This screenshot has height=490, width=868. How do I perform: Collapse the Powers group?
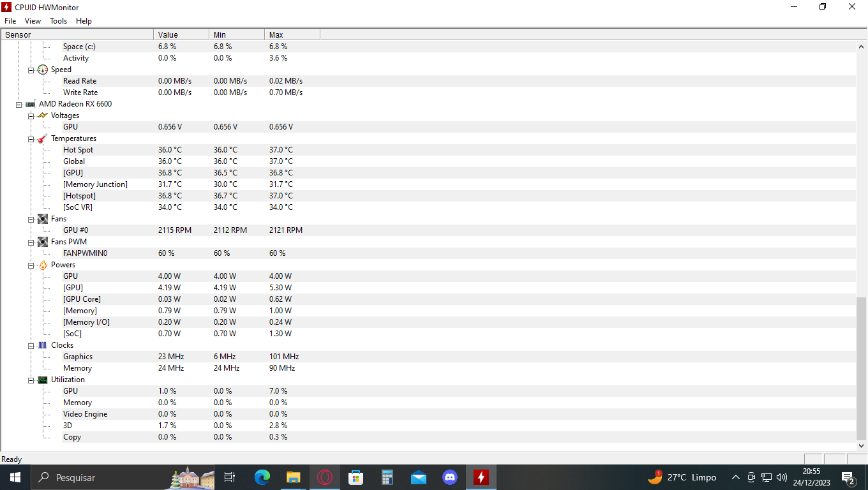(31, 265)
